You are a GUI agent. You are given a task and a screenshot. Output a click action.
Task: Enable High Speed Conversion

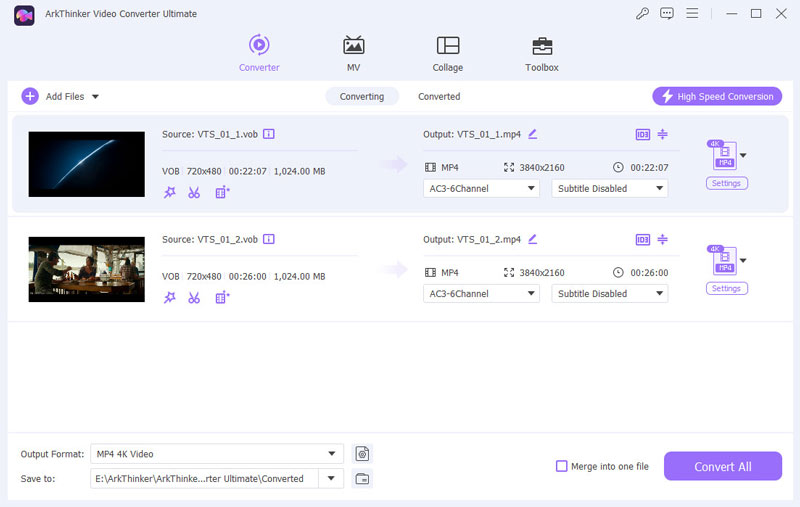[717, 96]
